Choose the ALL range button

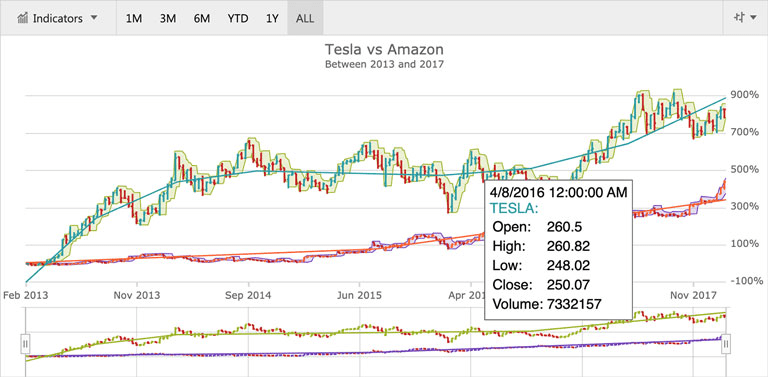305,19
